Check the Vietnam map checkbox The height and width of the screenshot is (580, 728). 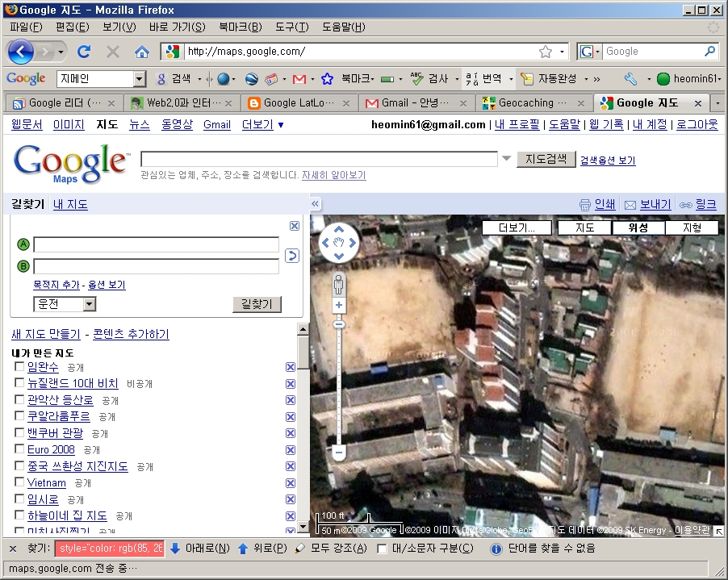pyautogui.click(x=19, y=482)
